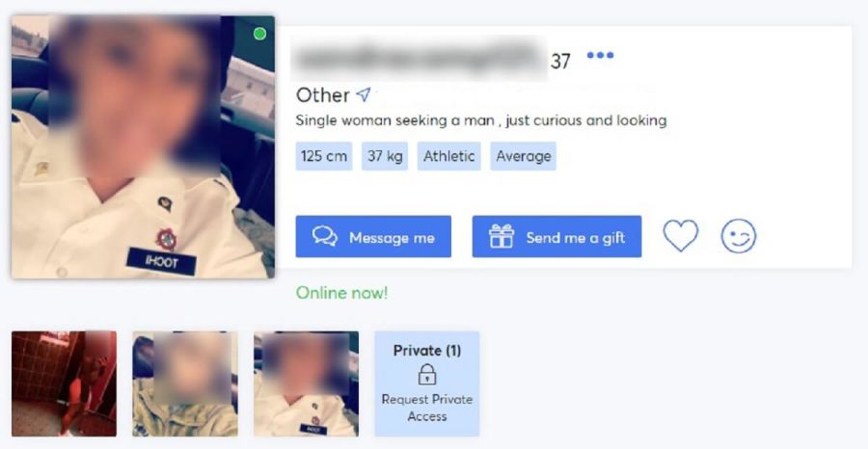Open the third thumbnail with white uniform

[x=306, y=383]
